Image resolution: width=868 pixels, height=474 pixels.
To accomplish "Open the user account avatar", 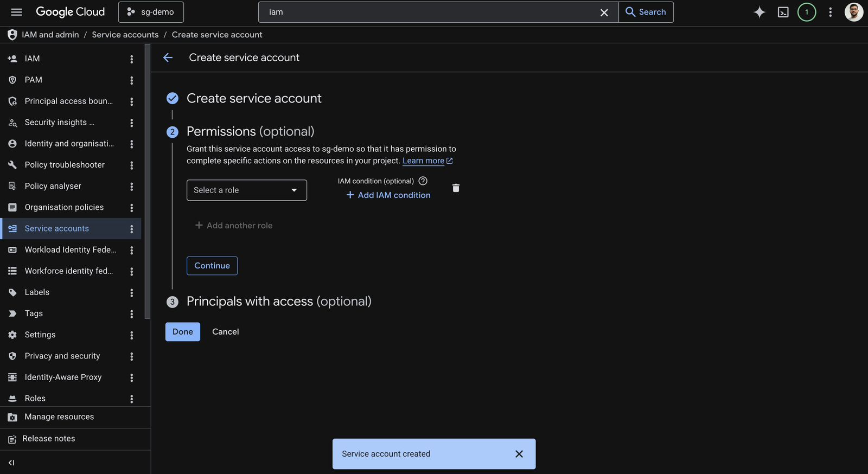I will coord(854,12).
